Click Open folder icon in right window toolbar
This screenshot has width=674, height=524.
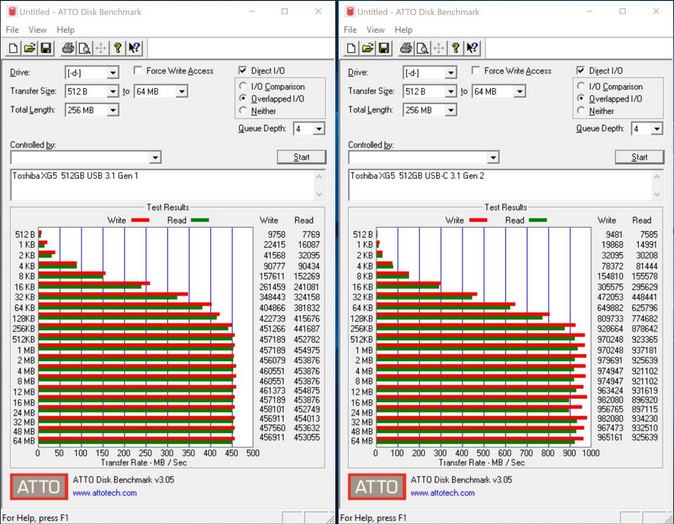coord(368,48)
